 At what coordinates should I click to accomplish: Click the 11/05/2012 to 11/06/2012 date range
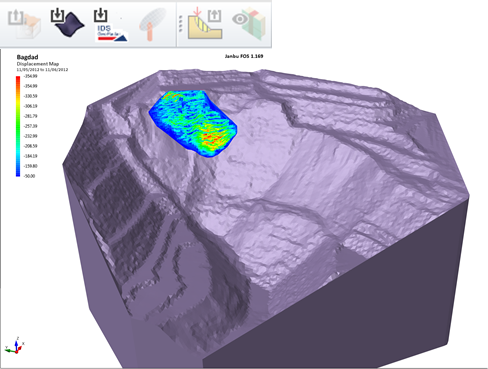tap(42, 70)
